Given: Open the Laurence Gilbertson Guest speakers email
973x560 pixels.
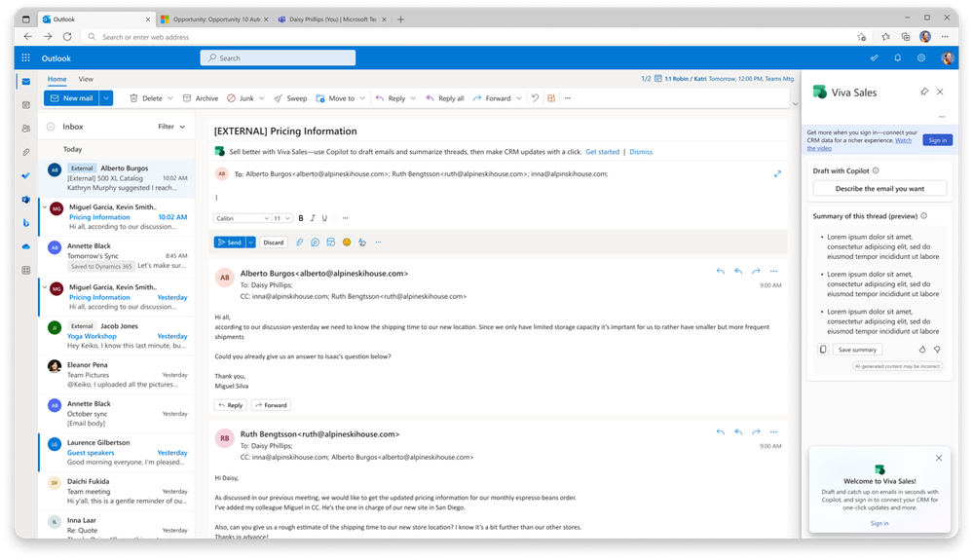Looking at the screenshot, I should 117,452.
